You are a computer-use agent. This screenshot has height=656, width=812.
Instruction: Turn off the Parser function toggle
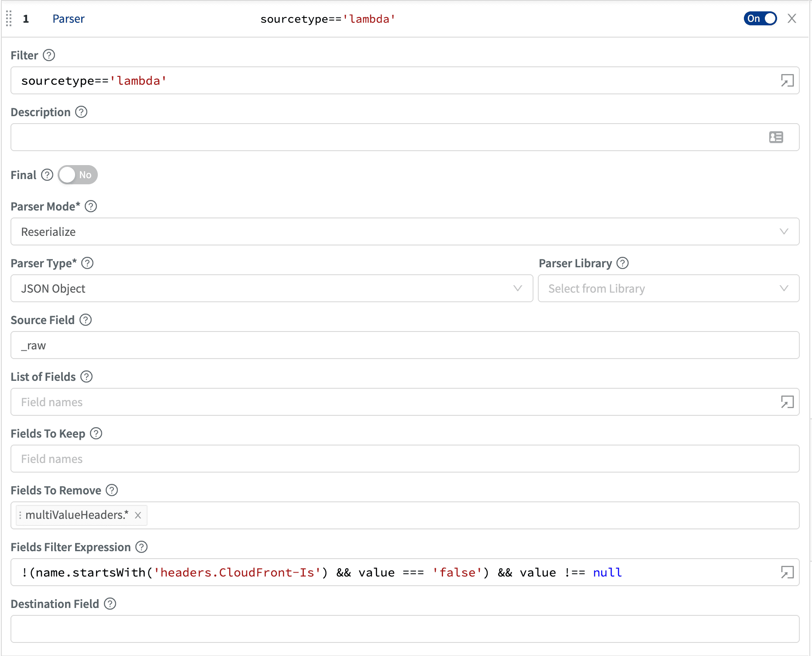pos(760,19)
